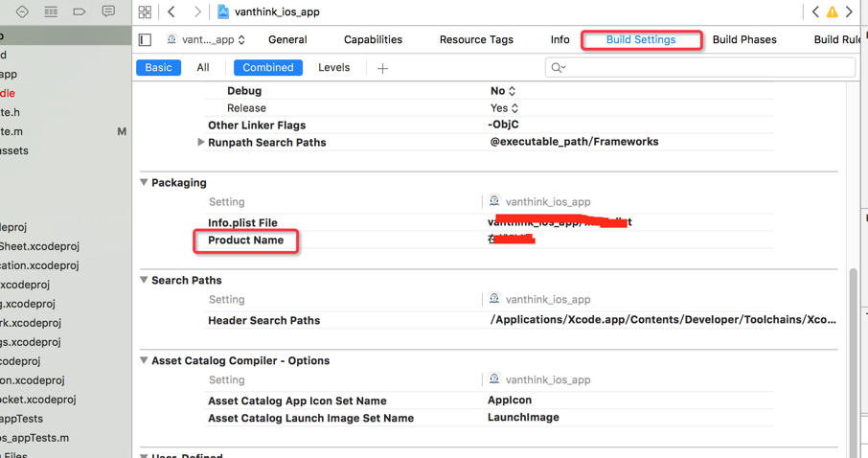
Task: Collapse the Search Paths section
Action: 144,280
